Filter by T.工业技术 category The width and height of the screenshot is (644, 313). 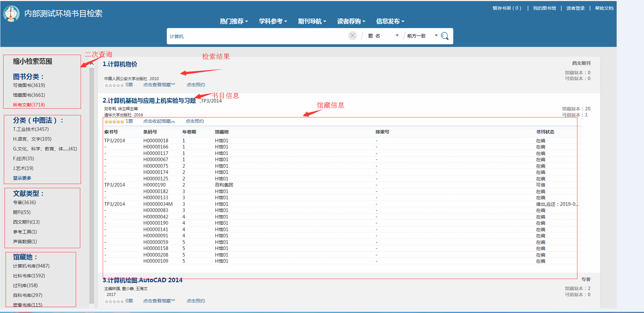[x=31, y=129]
